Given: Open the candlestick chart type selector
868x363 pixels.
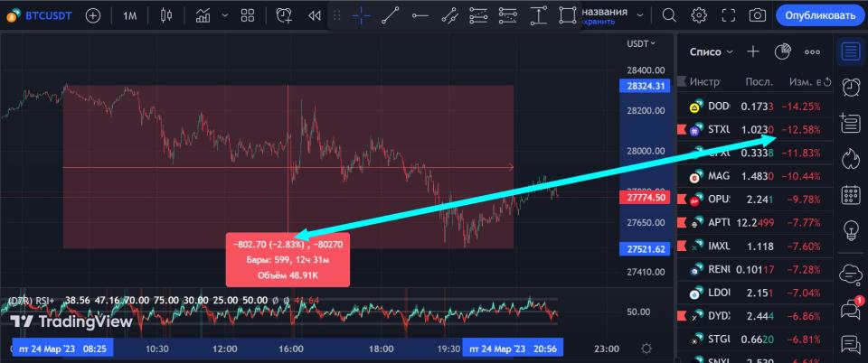Looking at the screenshot, I should [x=165, y=15].
